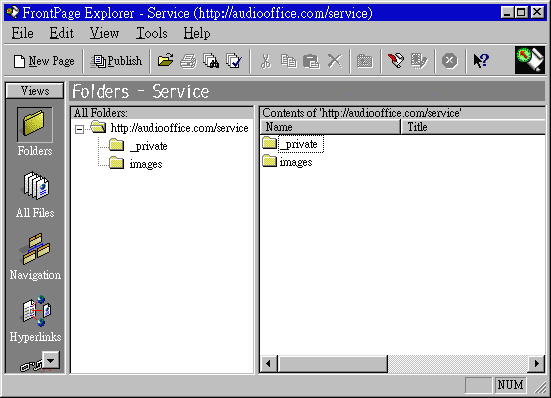Switch to All Files view

35,195
